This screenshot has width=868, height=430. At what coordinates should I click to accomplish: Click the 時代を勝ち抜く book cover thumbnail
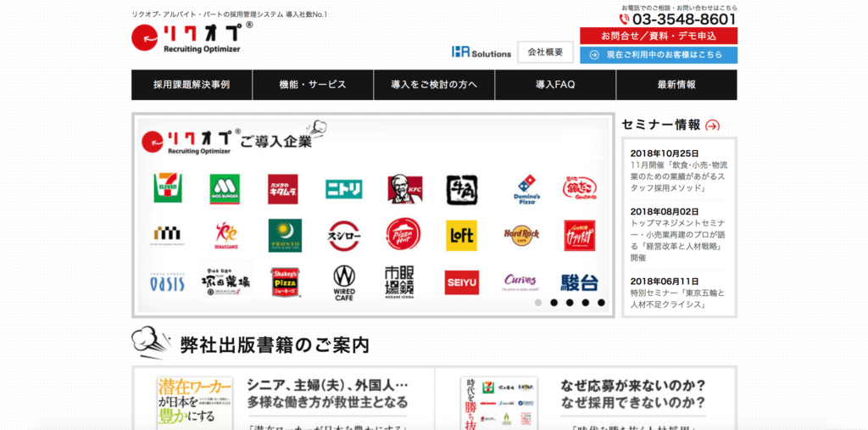tap(498, 404)
